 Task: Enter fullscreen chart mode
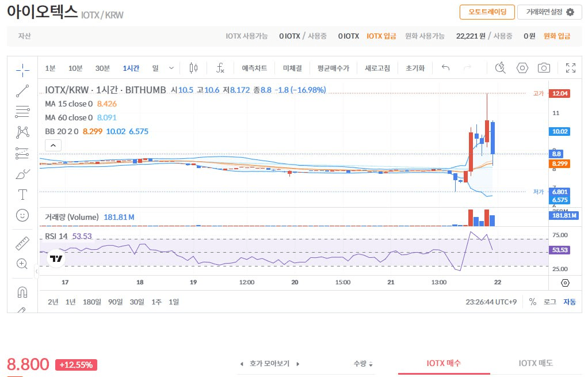(x=571, y=68)
